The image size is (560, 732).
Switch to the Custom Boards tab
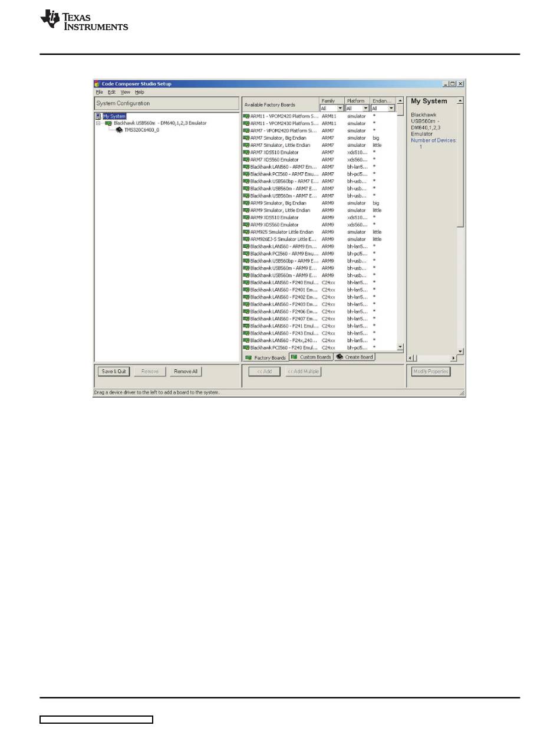pyautogui.click(x=311, y=357)
